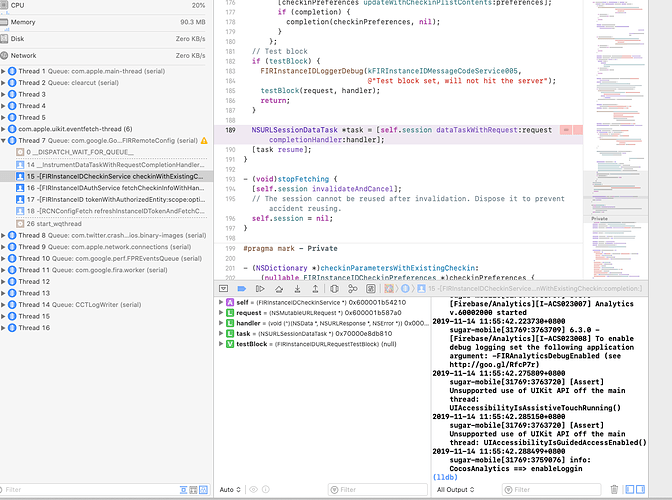The image size is (672, 500).
Task: Open the Debug View Hierarchy icon
Action: (x=334, y=289)
